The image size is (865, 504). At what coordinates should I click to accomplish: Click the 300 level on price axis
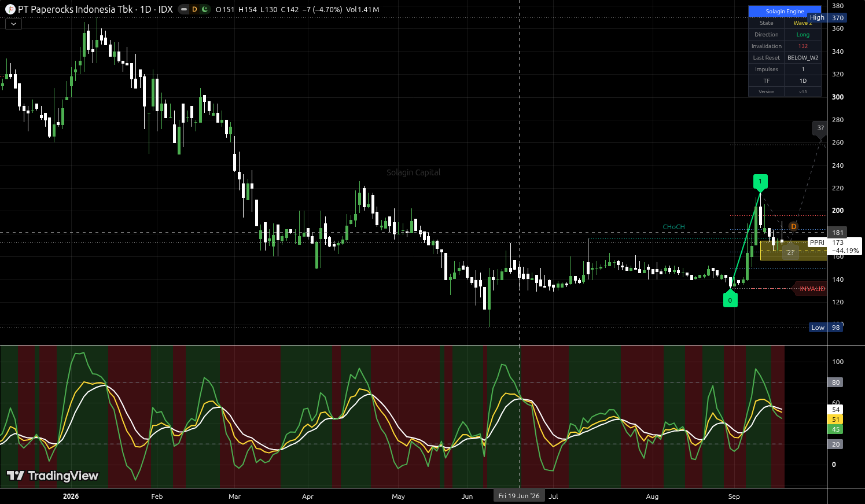[x=837, y=97]
